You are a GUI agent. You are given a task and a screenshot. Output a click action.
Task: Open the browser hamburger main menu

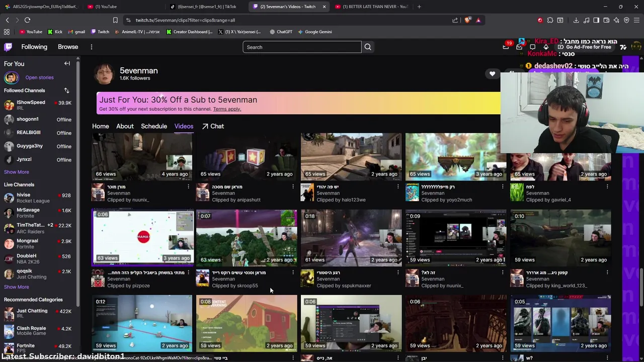click(636, 20)
